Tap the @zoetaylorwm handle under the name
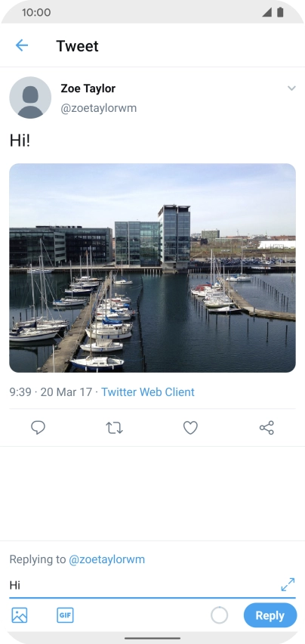Screen dimensions: 305x644 99,108
